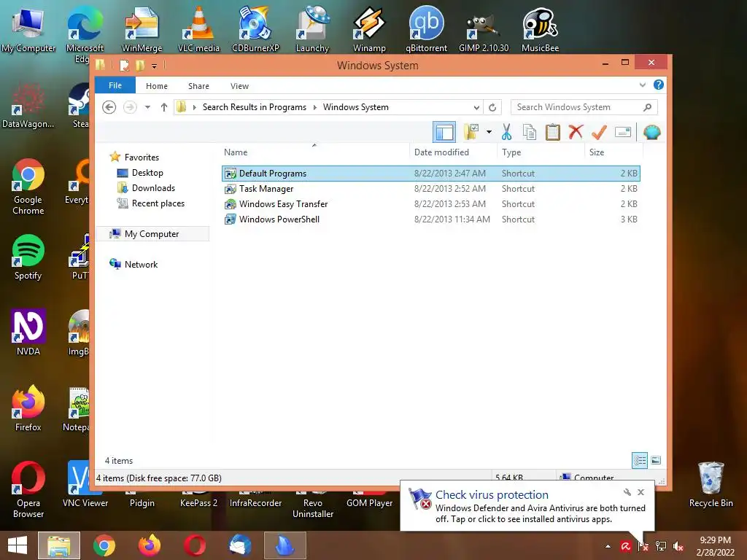Open the Home ribbon tab
Viewport: 747px width, 560px height.
157,86
